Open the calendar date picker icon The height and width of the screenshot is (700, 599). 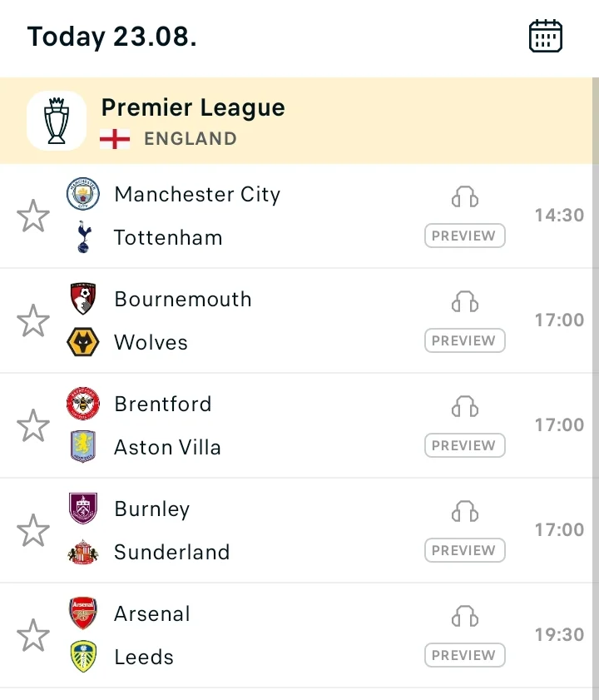click(x=546, y=36)
